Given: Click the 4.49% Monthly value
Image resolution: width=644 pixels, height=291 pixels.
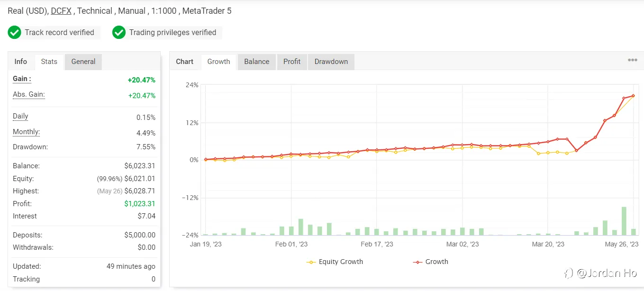Looking at the screenshot, I should coord(145,133).
